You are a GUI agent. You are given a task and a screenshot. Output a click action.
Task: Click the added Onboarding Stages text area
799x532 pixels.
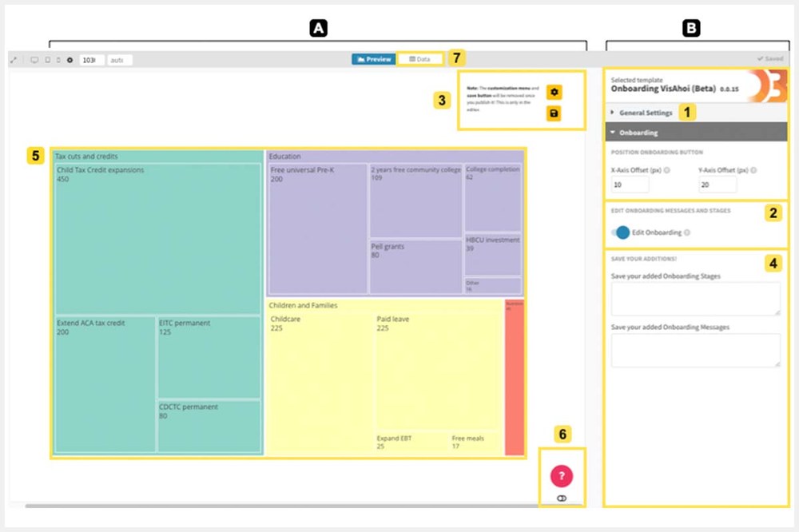[695, 299]
